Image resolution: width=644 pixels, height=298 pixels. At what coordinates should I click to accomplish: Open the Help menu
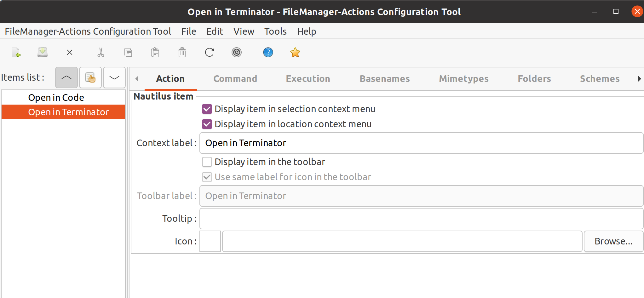tap(307, 31)
